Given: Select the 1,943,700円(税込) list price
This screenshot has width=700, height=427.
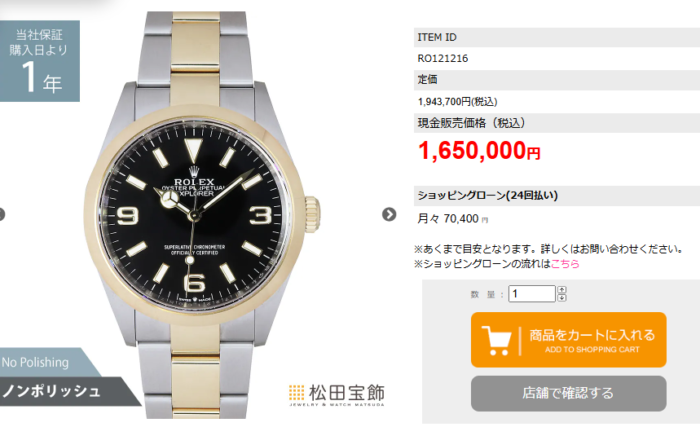Looking at the screenshot, I should pyautogui.click(x=458, y=102).
